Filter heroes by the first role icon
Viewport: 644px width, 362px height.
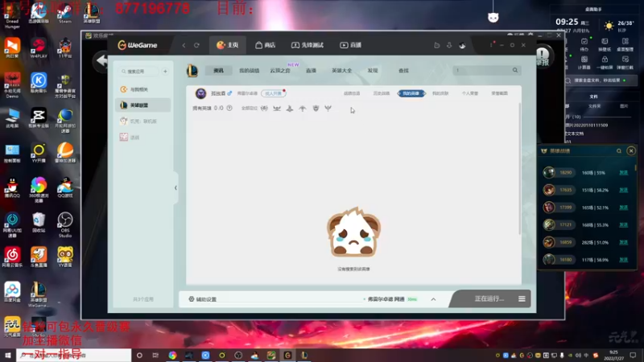coord(264,109)
